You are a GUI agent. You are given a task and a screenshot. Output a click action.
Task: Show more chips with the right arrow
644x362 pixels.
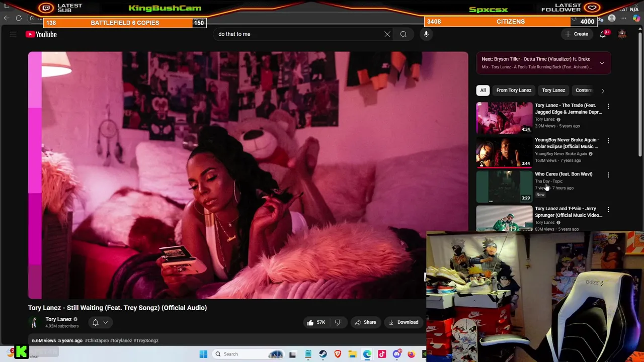coord(603,91)
